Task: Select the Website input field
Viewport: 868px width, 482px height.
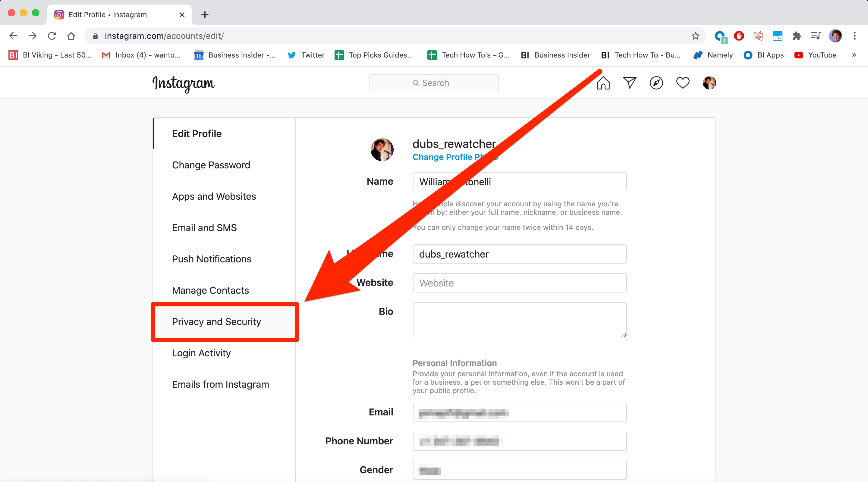Action: pyautogui.click(x=520, y=283)
